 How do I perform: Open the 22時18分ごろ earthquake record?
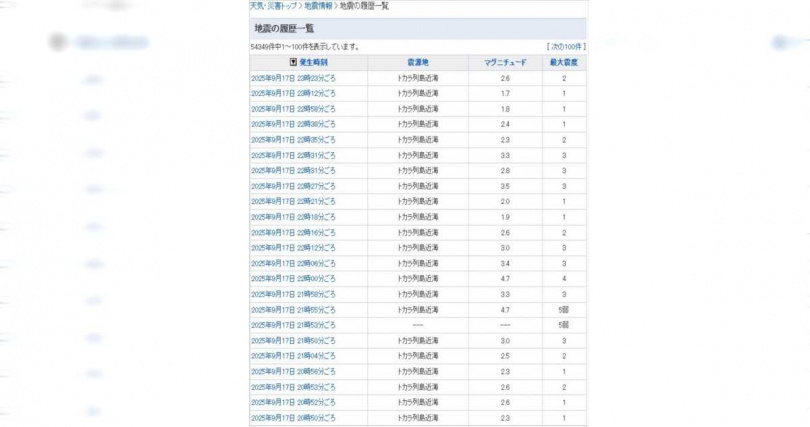[x=293, y=217]
